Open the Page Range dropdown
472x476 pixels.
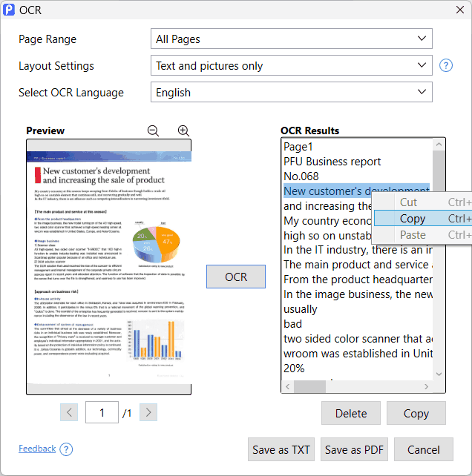292,39
